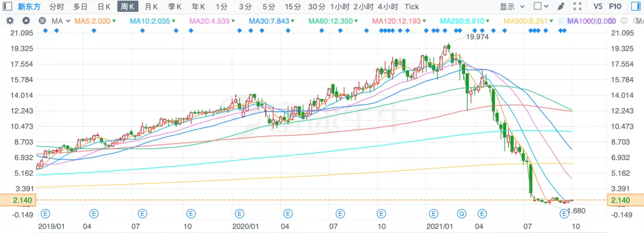Select the 5分 five-minute interval
Image resolution: width=644 pixels, height=233 pixels.
[x=269, y=7]
